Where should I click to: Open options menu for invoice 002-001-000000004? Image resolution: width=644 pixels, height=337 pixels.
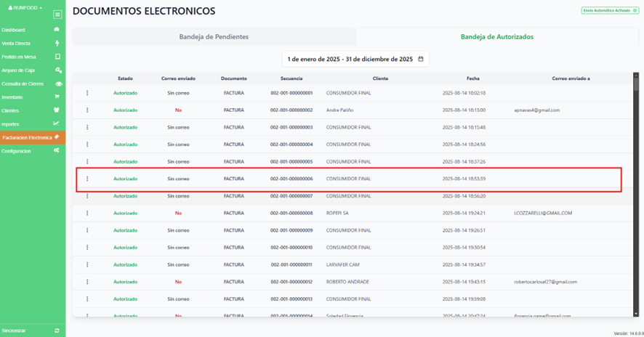[x=87, y=145]
